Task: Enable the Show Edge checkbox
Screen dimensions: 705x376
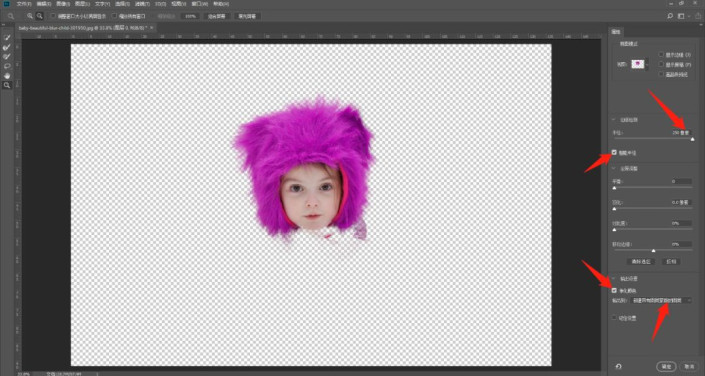Action: (661, 54)
